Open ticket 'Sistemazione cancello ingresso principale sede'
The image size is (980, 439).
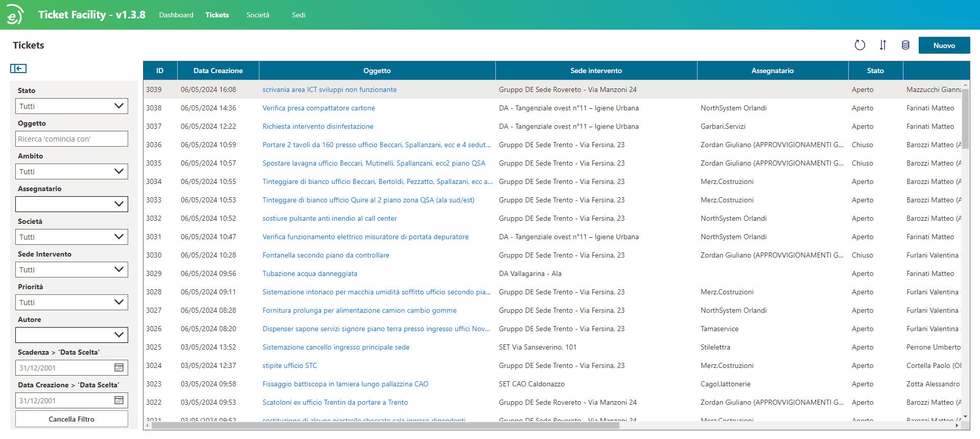(x=336, y=347)
